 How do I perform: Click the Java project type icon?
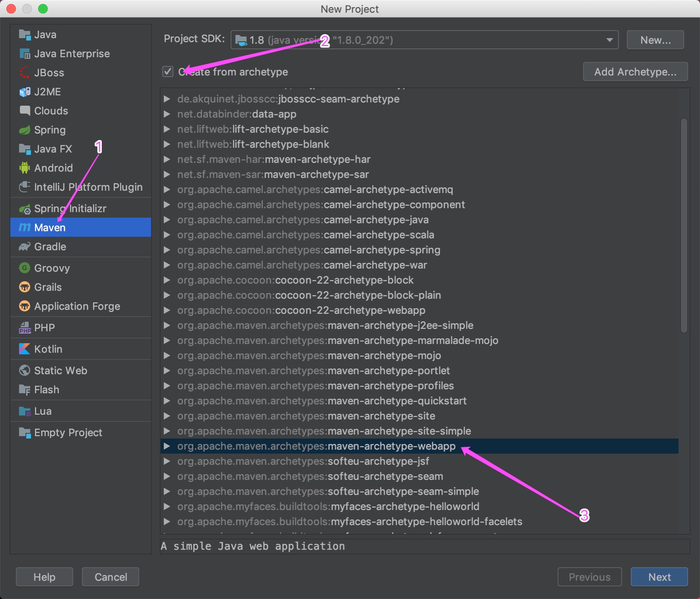click(x=25, y=35)
